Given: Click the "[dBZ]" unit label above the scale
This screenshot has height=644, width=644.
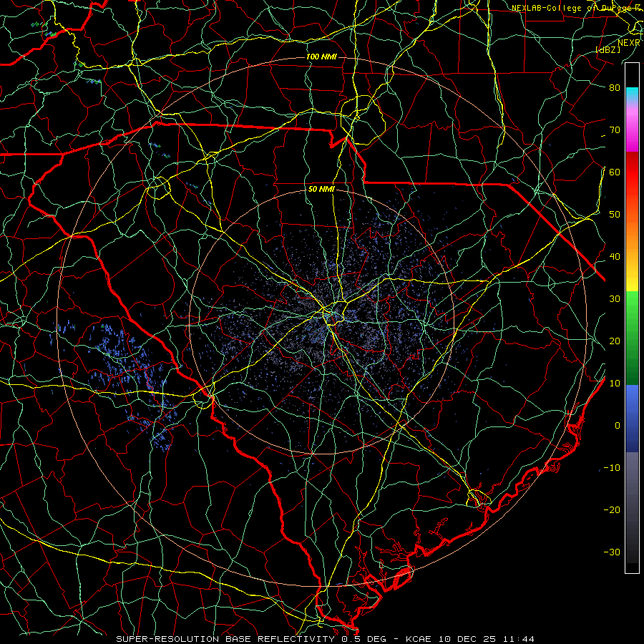Looking at the screenshot, I should pos(608,49).
